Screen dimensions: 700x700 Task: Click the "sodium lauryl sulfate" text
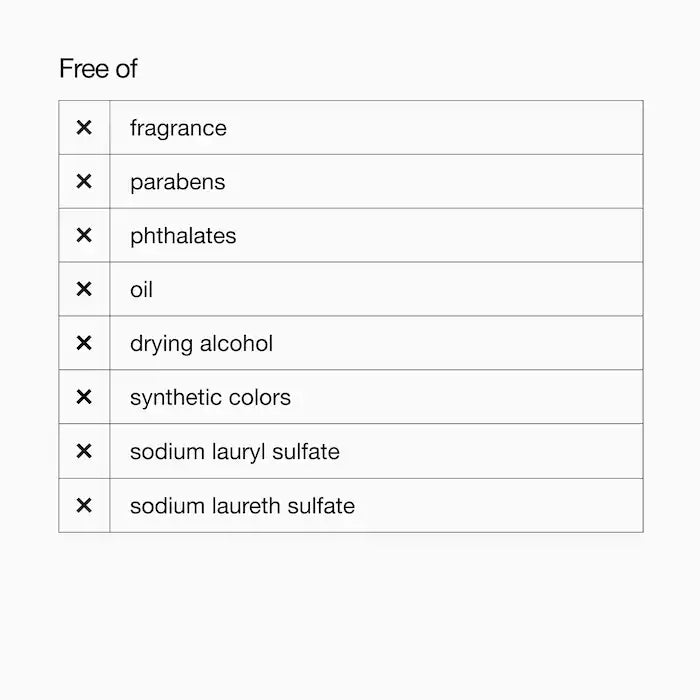(x=235, y=452)
